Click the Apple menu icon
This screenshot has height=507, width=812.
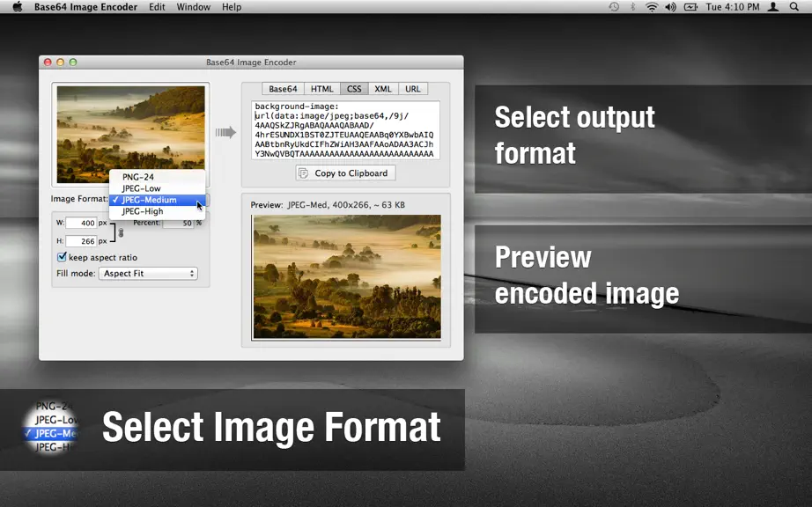tap(17, 7)
